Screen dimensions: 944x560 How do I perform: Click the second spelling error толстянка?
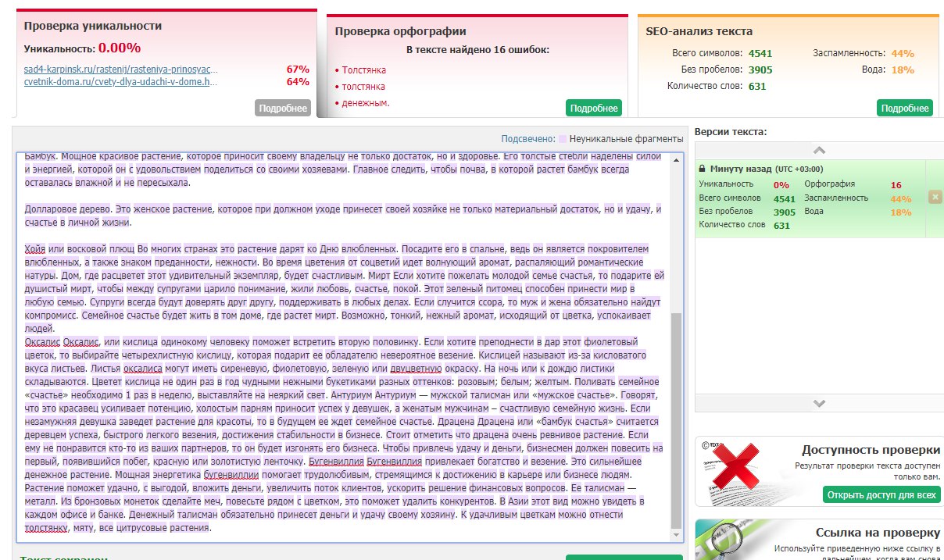click(363, 87)
